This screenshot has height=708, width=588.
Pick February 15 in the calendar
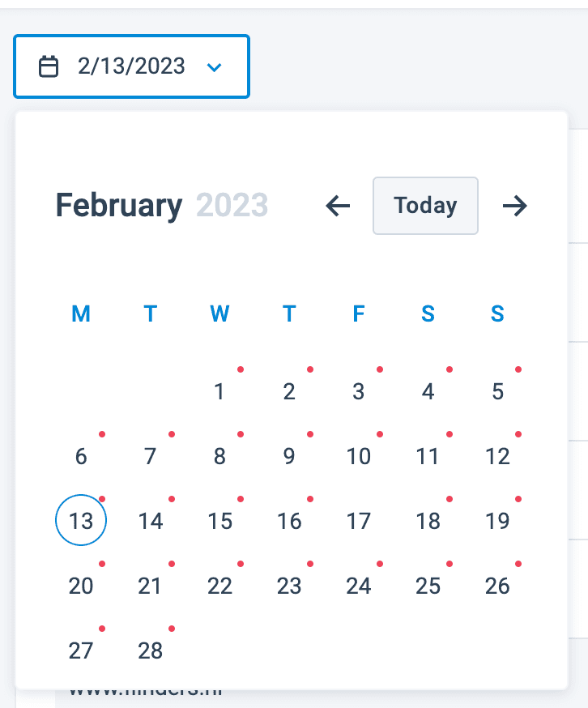click(x=219, y=521)
